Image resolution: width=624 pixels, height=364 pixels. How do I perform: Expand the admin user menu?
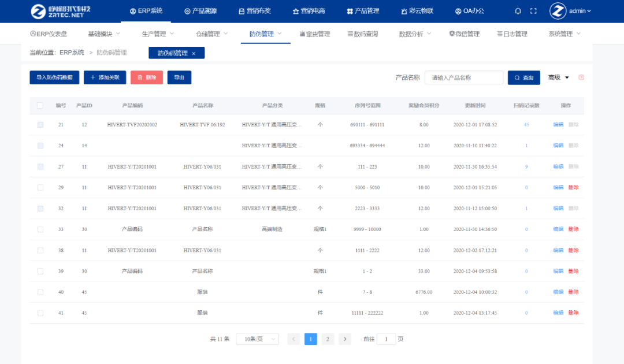point(581,10)
